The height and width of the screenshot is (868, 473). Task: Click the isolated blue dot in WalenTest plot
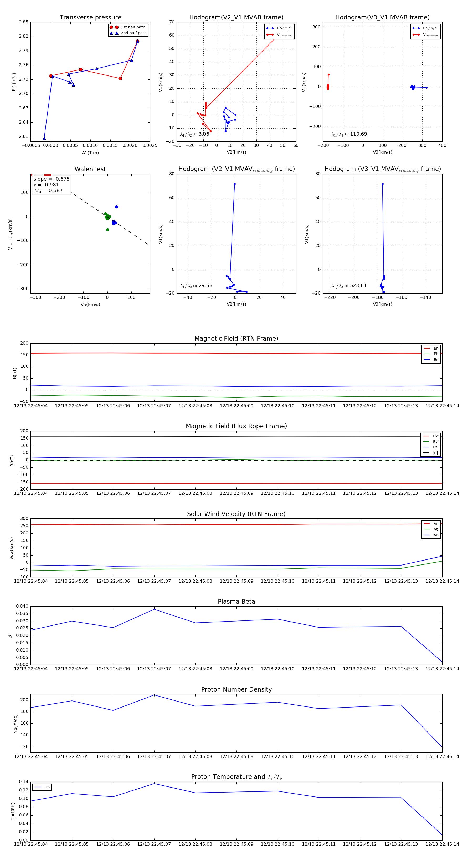(116, 207)
